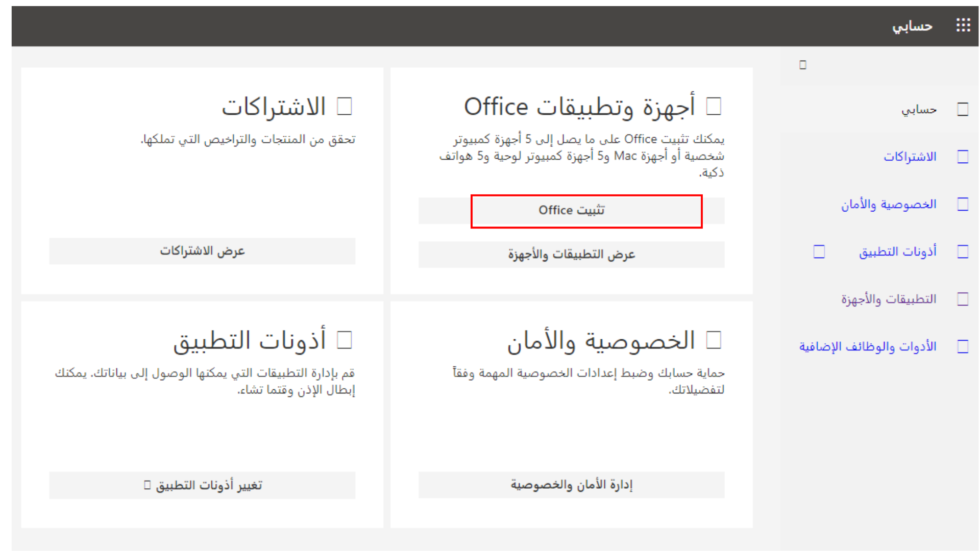Click icon next to الاشتراكات card heading

pos(345,107)
